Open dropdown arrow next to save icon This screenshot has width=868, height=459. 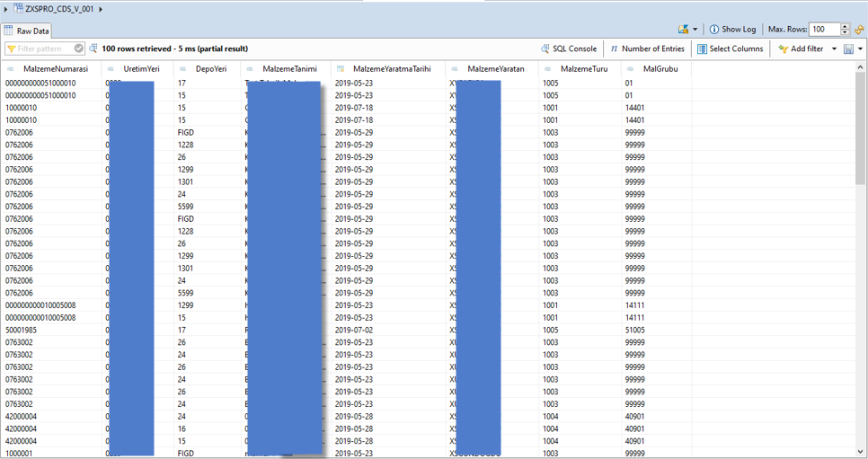pos(860,49)
